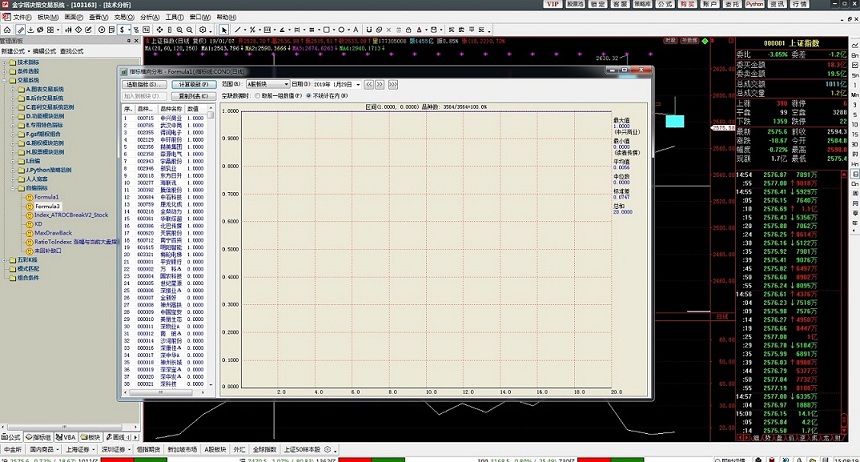The height and width of the screenshot is (462, 860).
Task: Select the MaxDrawBack tree item
Action: (x=53, y=233)
